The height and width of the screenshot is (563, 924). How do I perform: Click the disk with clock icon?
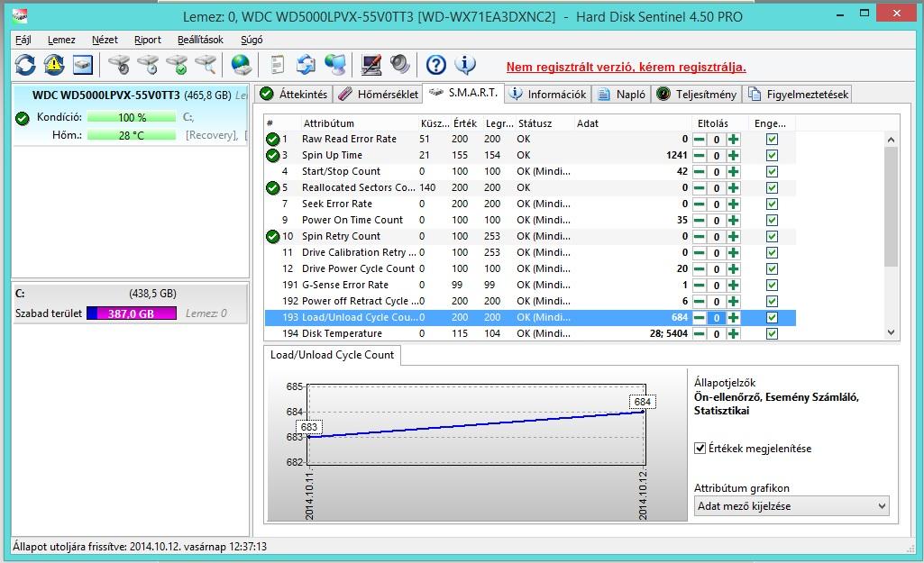click(148, 64)
